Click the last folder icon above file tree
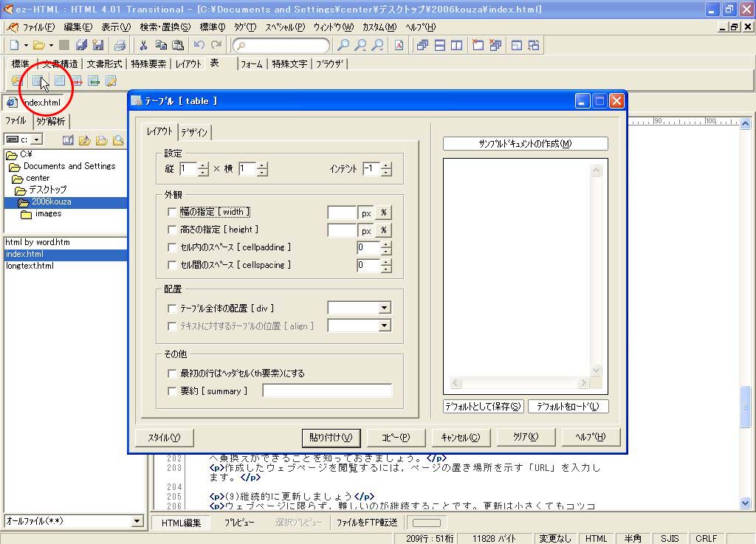The width and height of the screenshot is (756, 544). [118, 140]
